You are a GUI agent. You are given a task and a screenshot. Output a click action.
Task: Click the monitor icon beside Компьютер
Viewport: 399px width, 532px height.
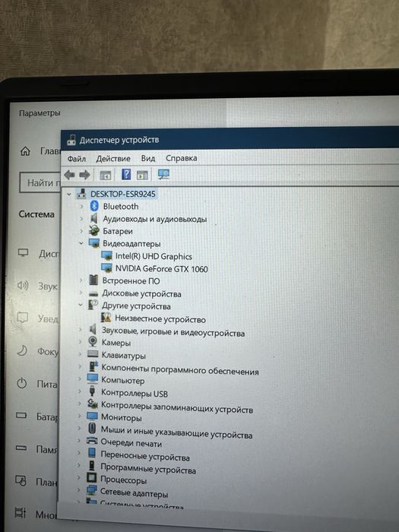pos(92,379)
